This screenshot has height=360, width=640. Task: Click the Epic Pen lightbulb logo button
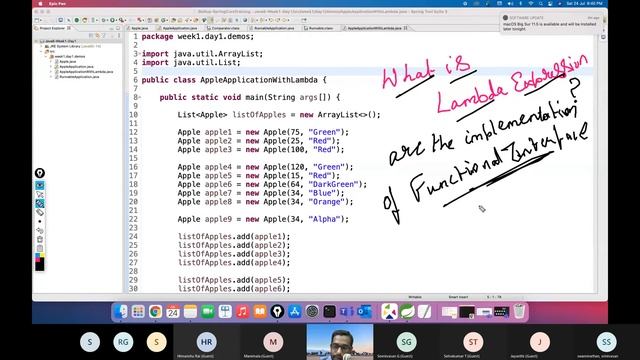(x=40, y=173)
